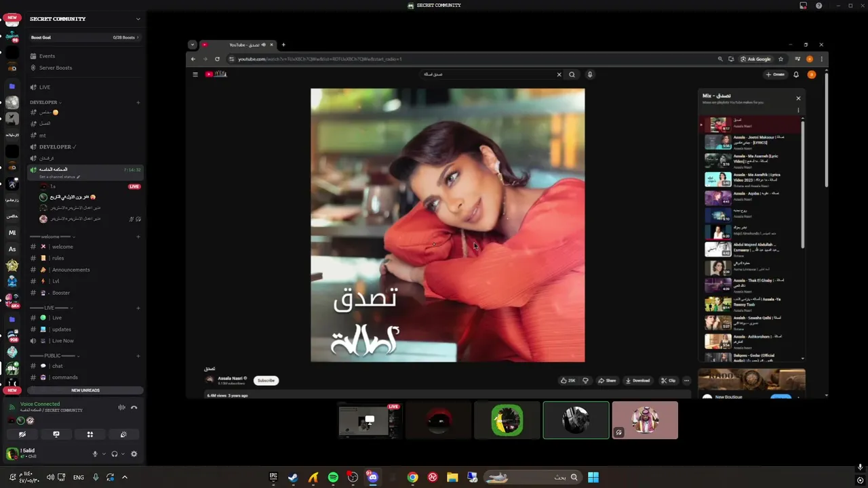The width and height of the screenshot is (868, 488).
Task: Open YouTube notifications bell
Action: pyautogui.click(x=796, y=75)
